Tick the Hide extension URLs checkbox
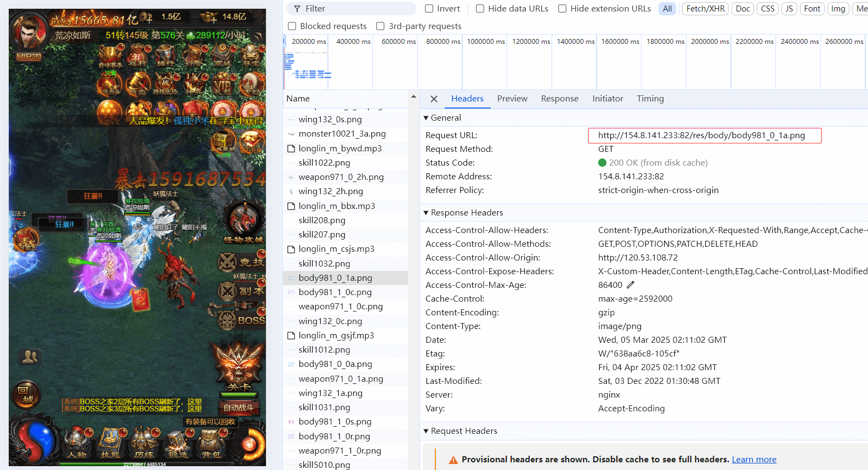868x470 pixels. tap(563, 9)
